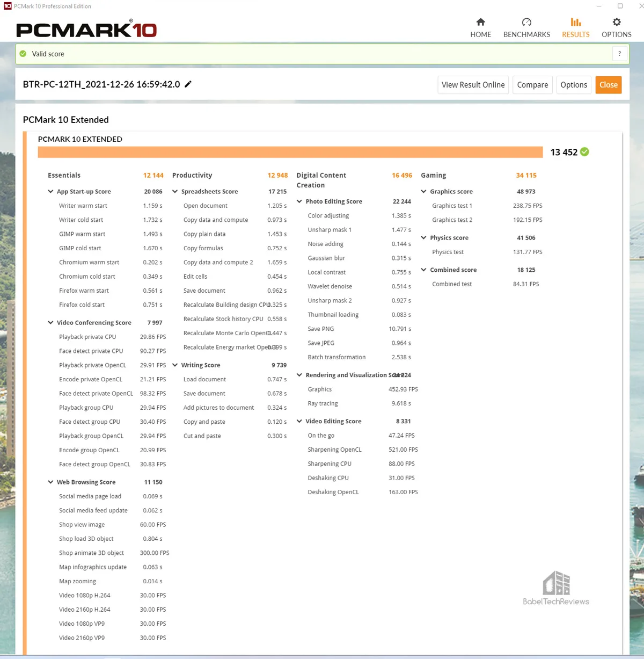The height and width of the screenshot is (659, 644).
Task: Click Face detect private OpenCL row
Action: click(x=112, y=394)
